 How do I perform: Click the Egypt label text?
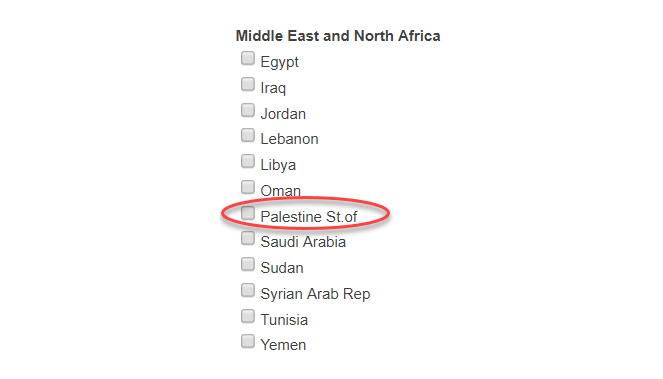click(x=279, y=62)
